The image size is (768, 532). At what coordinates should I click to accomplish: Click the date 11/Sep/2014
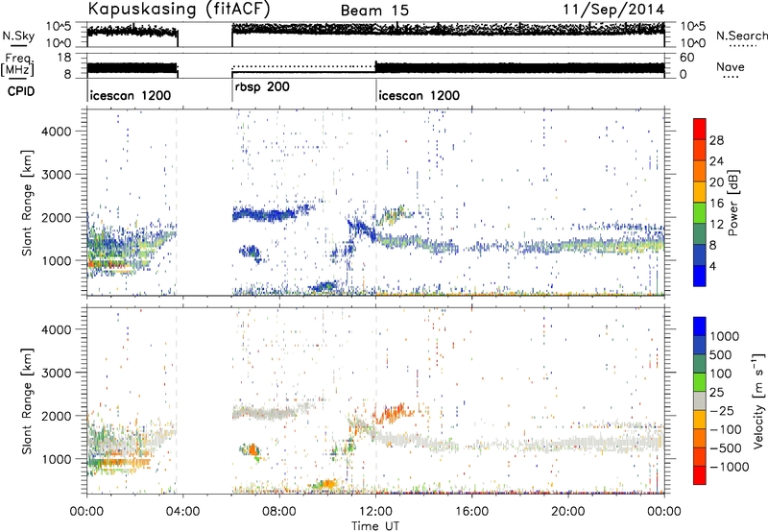613,10
